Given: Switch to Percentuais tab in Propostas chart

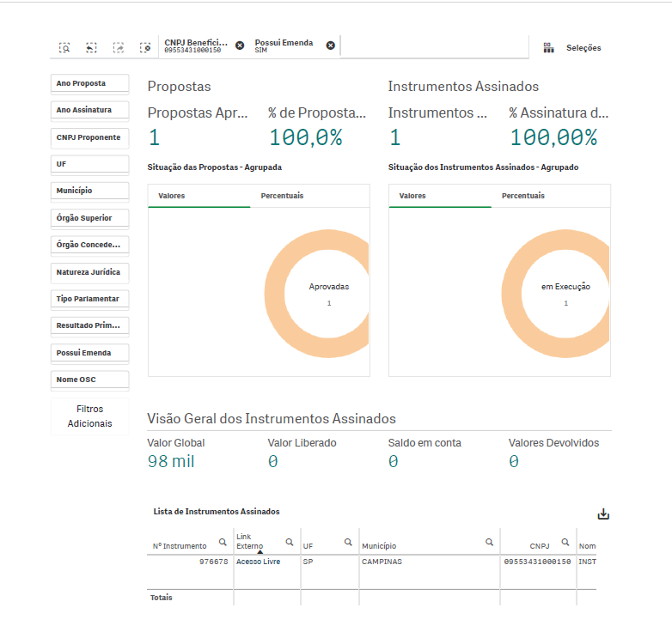Looking at the screenshot, I should [282, 196].
